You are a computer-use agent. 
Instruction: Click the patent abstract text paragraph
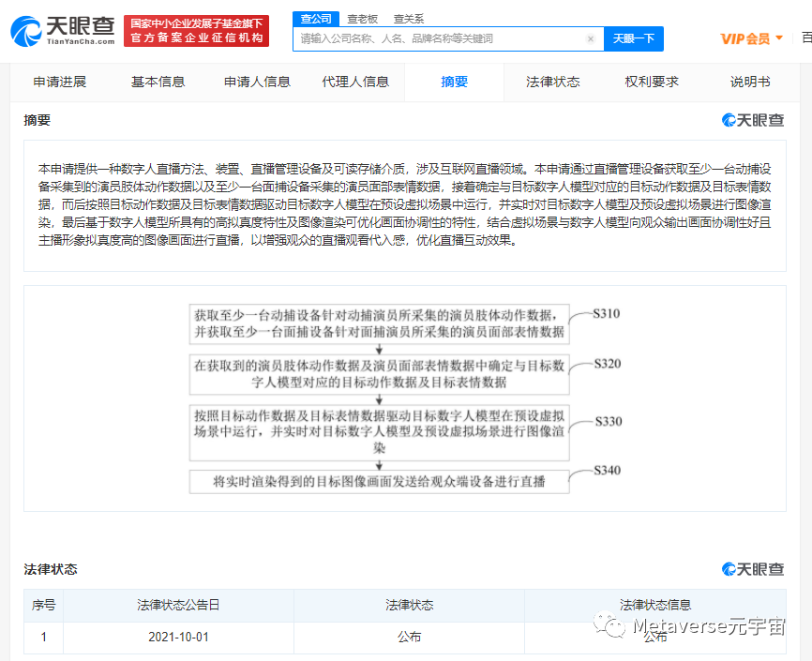(x=404, y=204)
